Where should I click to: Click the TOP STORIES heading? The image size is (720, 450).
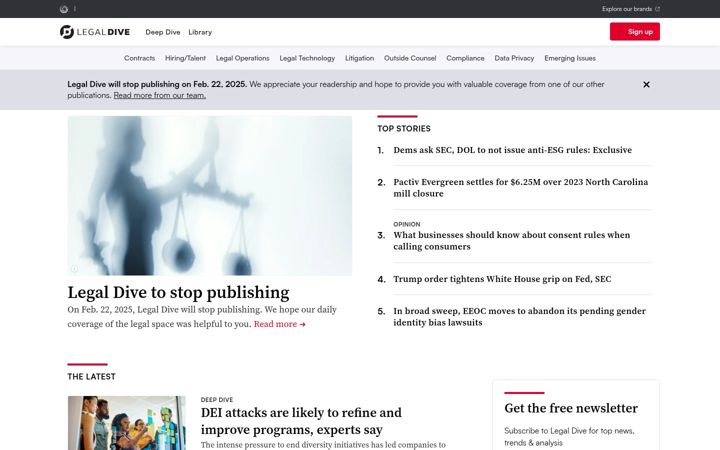pos(404,129)
